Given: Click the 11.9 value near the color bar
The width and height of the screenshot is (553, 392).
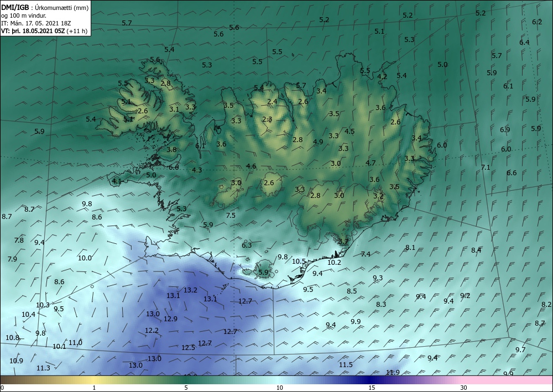Looking at the screenshot, I should point(393,372).
